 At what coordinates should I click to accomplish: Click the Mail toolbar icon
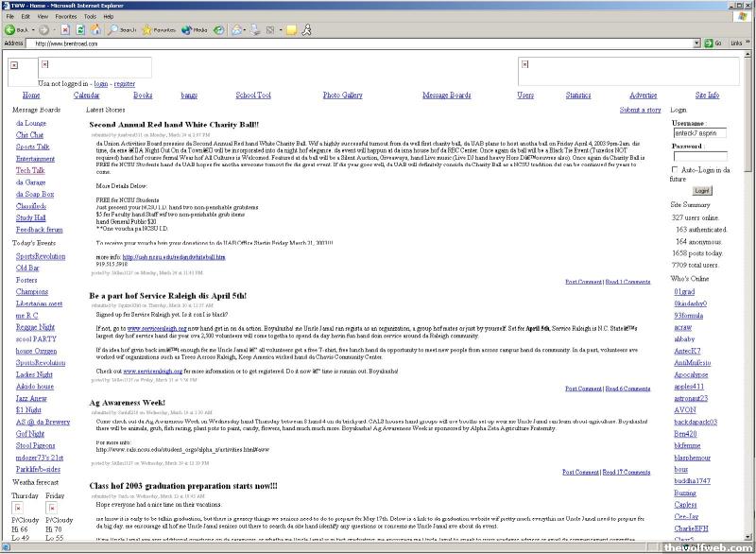coord(236,30)
